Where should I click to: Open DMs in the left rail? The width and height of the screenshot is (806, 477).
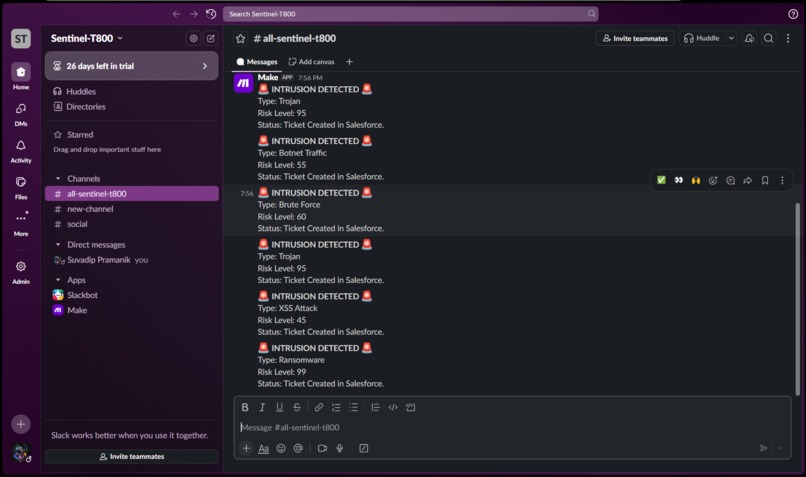click(21, 114)
